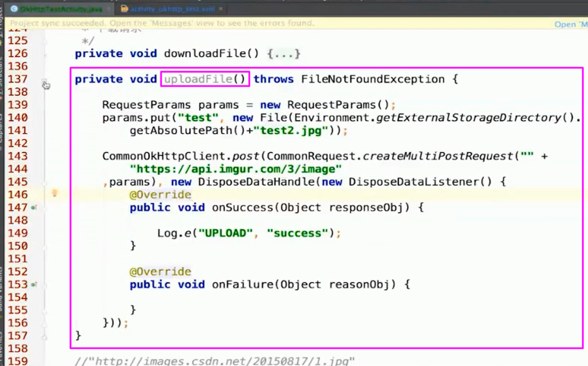Switch to activity_okhttp_test.xml tab

(172, 9)
